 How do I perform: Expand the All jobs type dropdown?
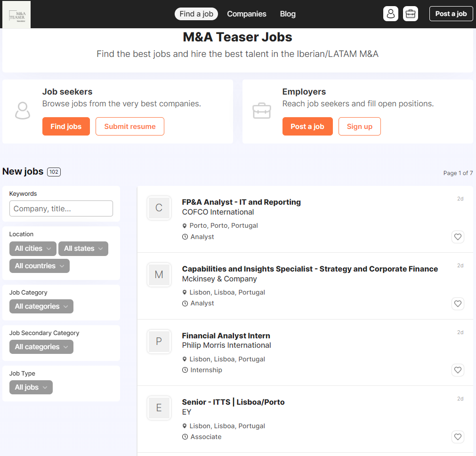[x=31, y=387]
